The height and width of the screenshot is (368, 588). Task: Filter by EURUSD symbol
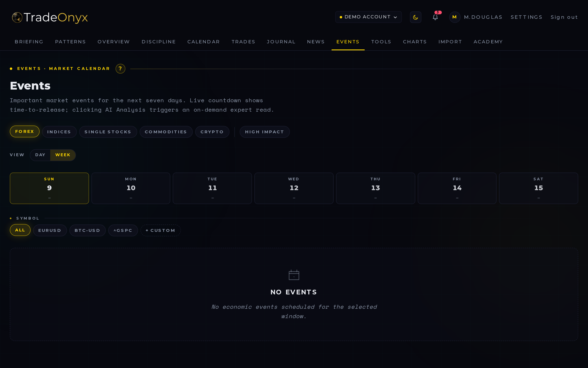[x=50, y=230]
